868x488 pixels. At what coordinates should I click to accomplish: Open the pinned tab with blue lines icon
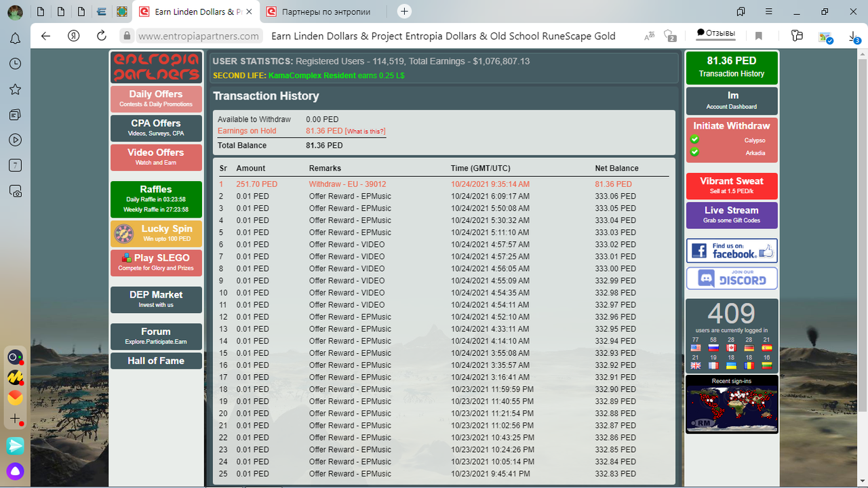[102, 12]
